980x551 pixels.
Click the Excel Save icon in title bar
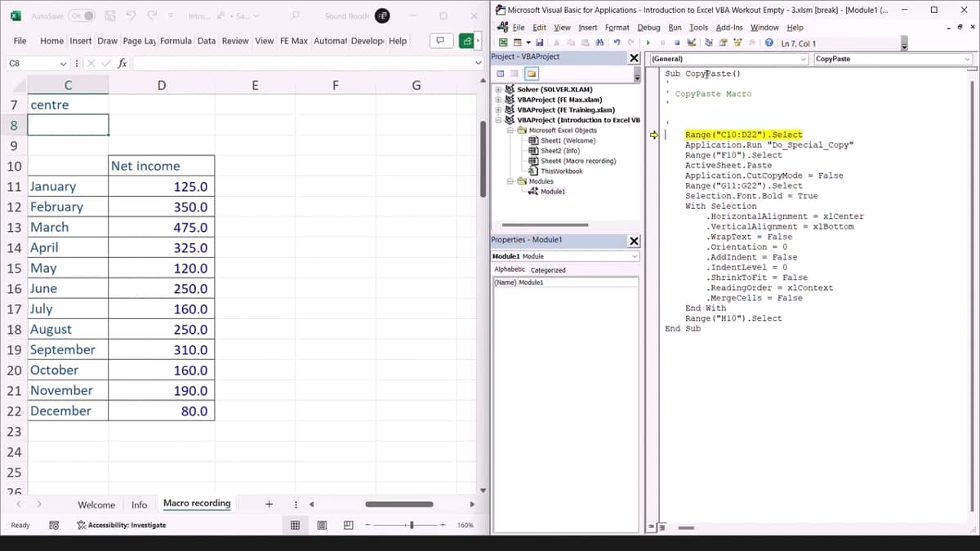pos(109,16)
